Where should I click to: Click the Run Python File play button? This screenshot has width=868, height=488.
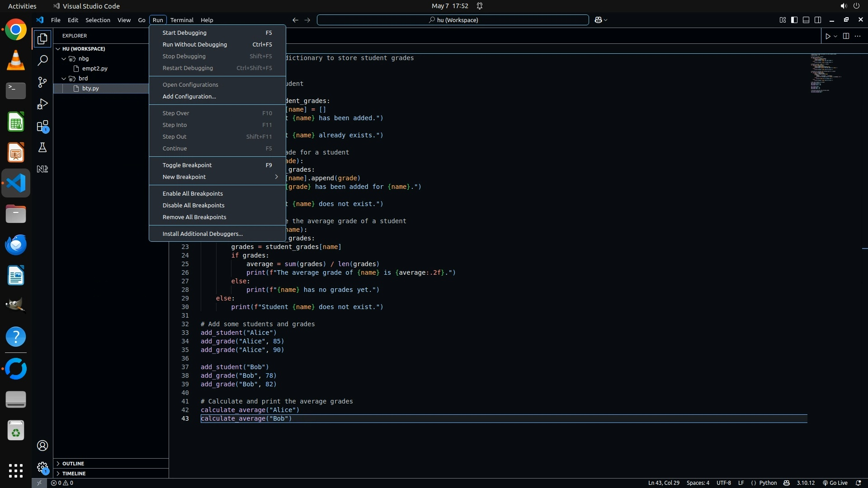point(828,36)
